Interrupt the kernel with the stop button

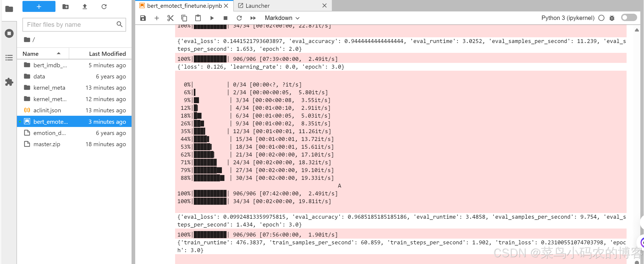coord(225,18)
